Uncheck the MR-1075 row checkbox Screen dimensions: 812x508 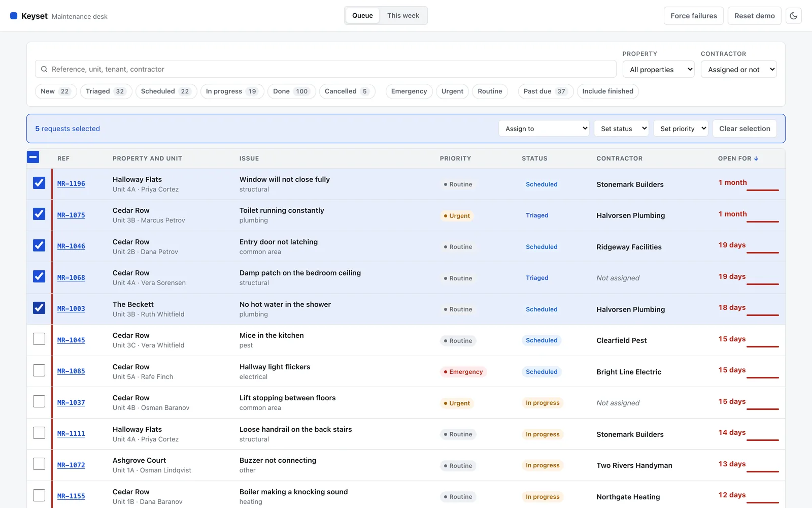(39, 214)
